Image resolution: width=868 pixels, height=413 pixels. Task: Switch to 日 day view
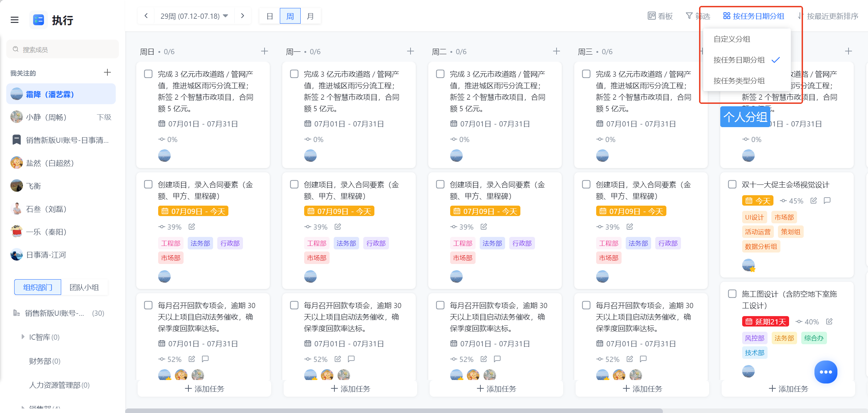(270, 16)
